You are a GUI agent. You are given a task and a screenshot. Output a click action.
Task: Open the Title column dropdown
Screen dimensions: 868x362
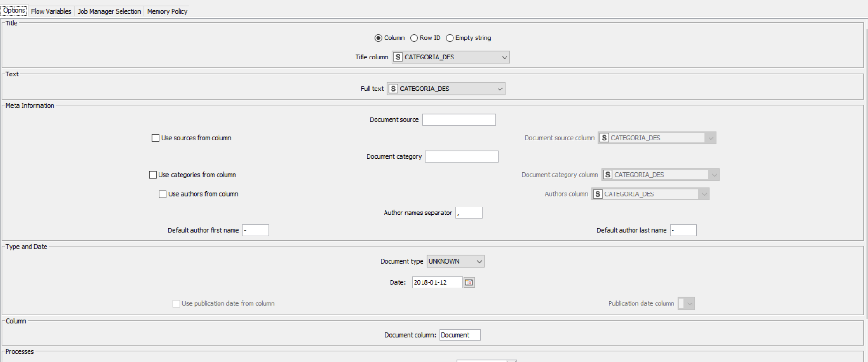[x=451, y=57]
